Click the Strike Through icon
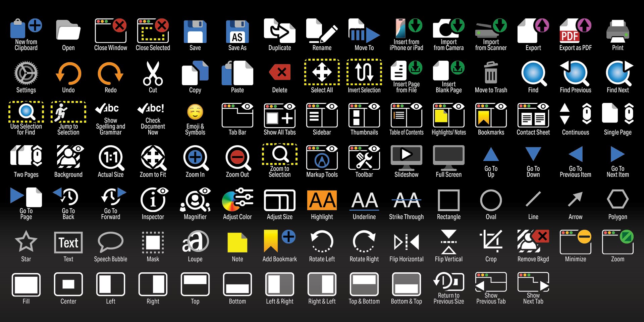Image resolution: width=644 pixels, height=322 pixels. pyautogui.click(x=407, y=200)
